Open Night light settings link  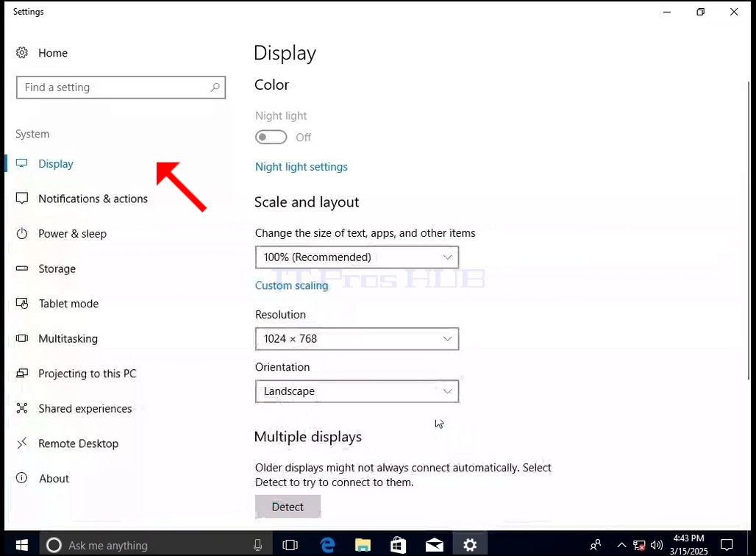click(x=302, y=166)
